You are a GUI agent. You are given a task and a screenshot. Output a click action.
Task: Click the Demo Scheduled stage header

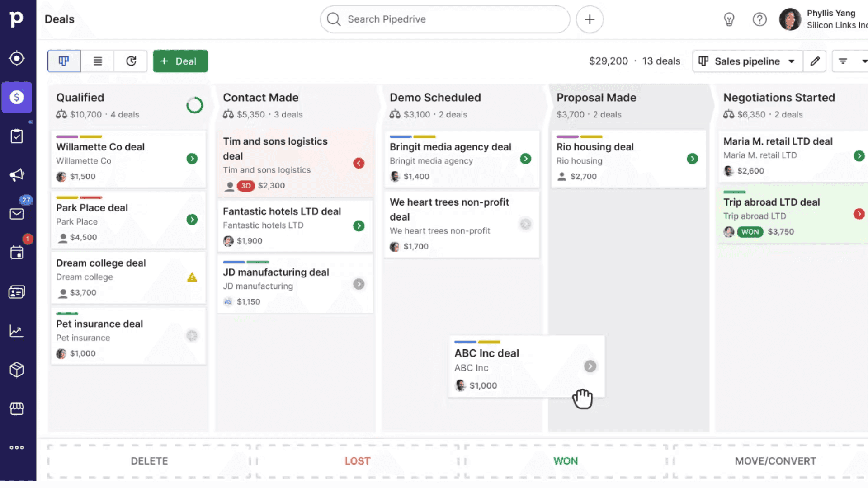435,98
